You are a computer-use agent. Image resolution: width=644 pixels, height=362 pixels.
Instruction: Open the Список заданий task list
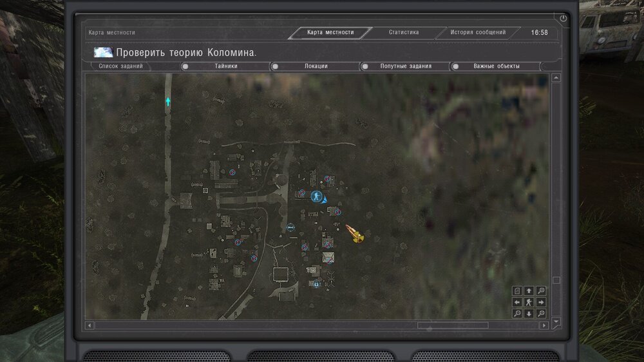pos(121,66)
